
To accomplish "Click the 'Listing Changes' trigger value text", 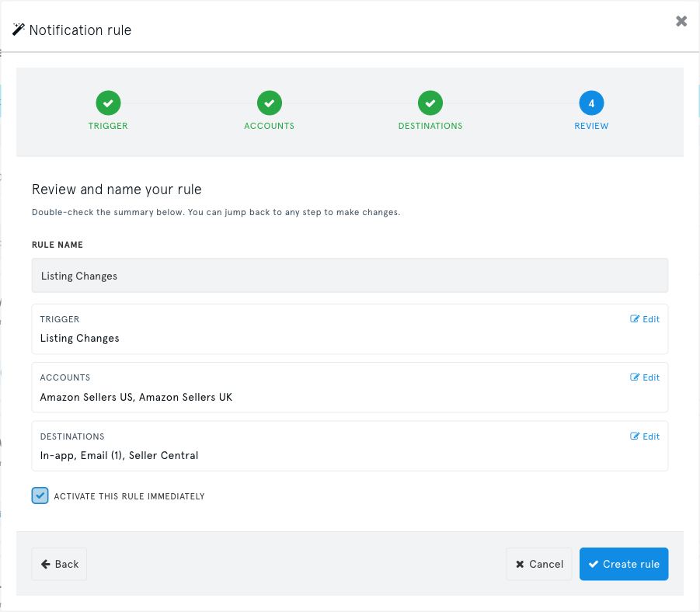I will (x=80, y=339).
